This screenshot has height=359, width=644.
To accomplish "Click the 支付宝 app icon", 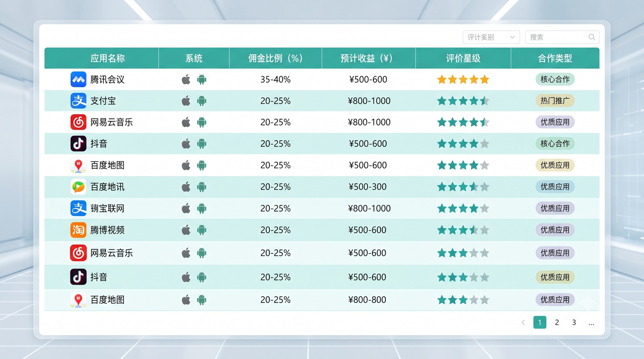I will (x=78, y=101).
